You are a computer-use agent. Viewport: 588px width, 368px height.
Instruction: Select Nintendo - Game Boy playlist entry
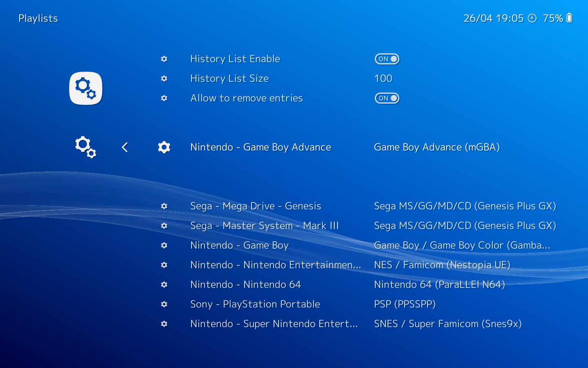239,245
